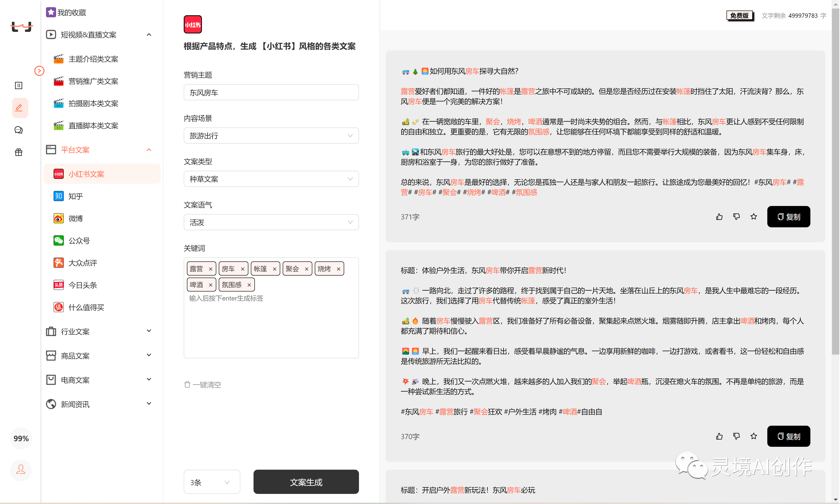Remove the 聚会 keyword tag
Image resolution: width=840 pixels, height=504 pixels.
(x=307, y=269)
